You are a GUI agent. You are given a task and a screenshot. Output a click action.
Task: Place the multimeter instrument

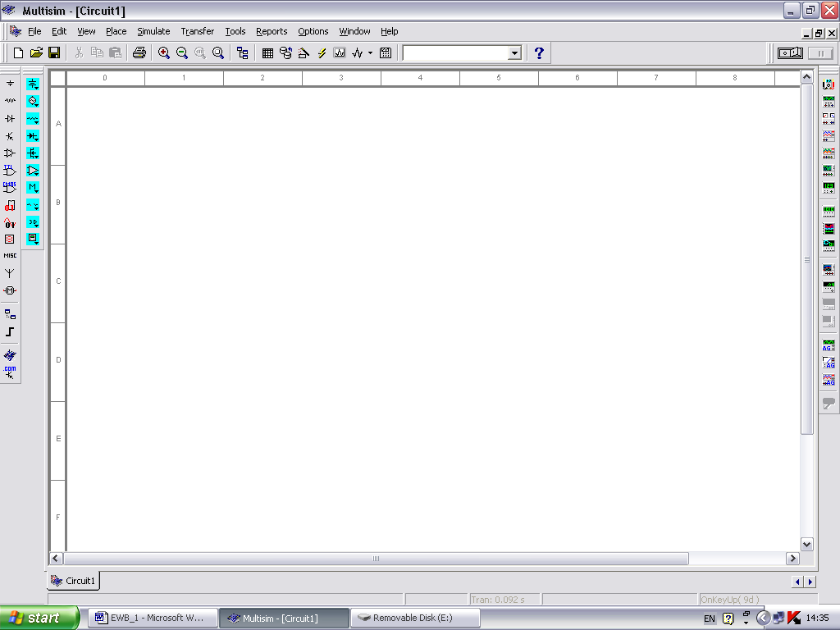829,84
